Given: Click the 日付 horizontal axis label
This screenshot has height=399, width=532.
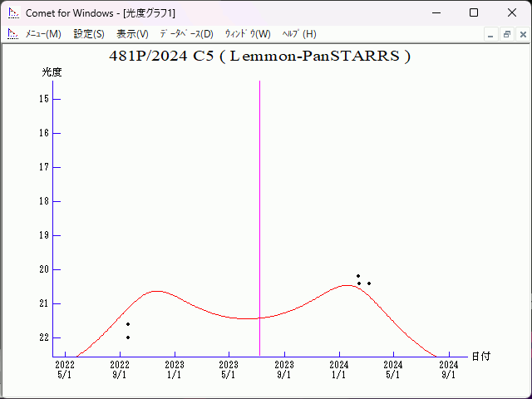Looking at the screenshot, I should (480, 357).
